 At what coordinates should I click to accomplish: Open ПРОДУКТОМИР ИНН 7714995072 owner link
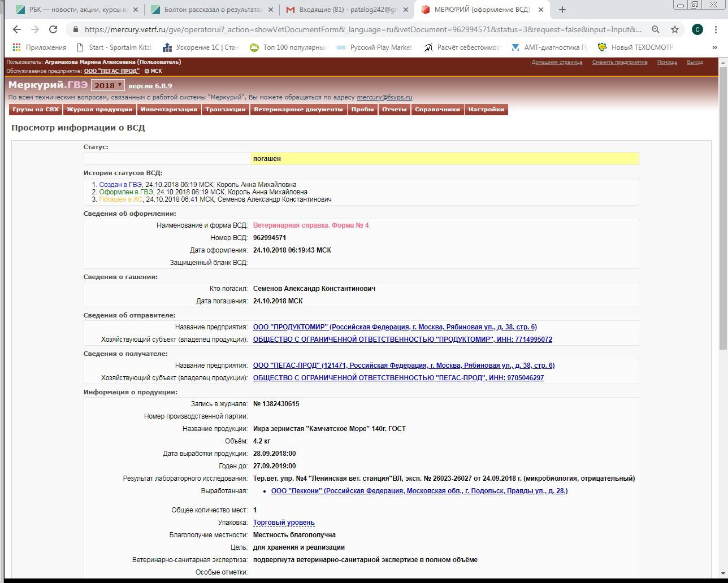(402, 340)
